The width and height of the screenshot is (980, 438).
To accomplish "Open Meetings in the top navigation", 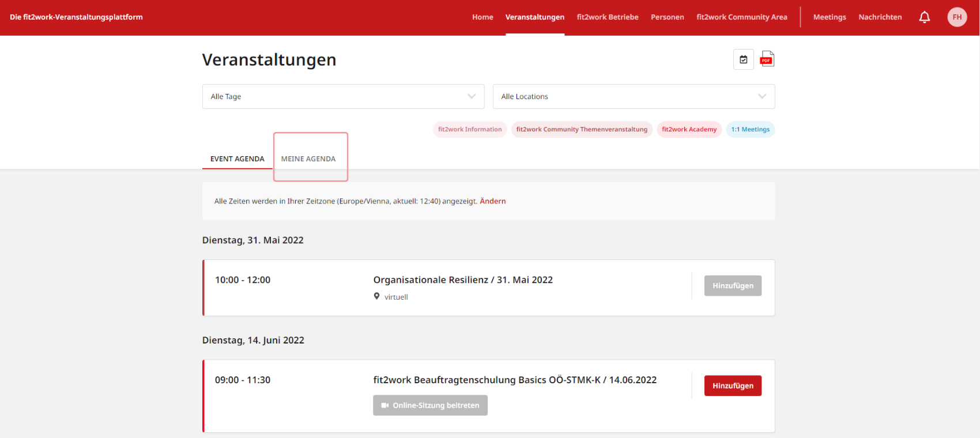I will coord(830,17).
